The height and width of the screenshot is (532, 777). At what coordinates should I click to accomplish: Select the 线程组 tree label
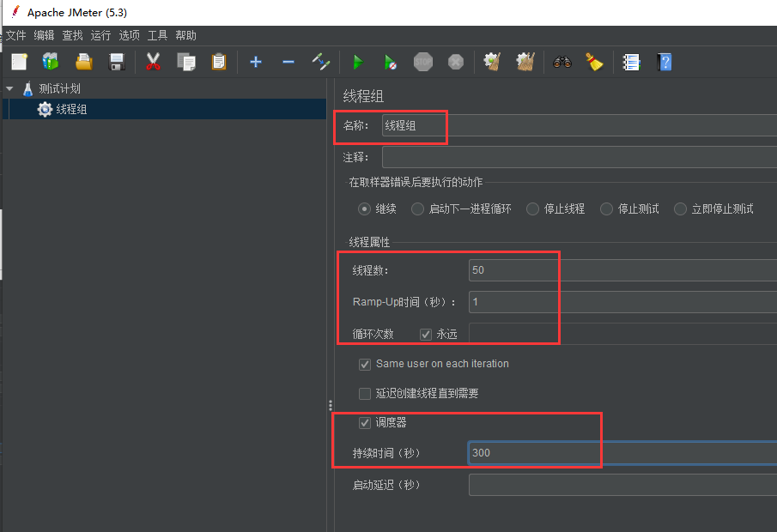(x=71, y=109)
